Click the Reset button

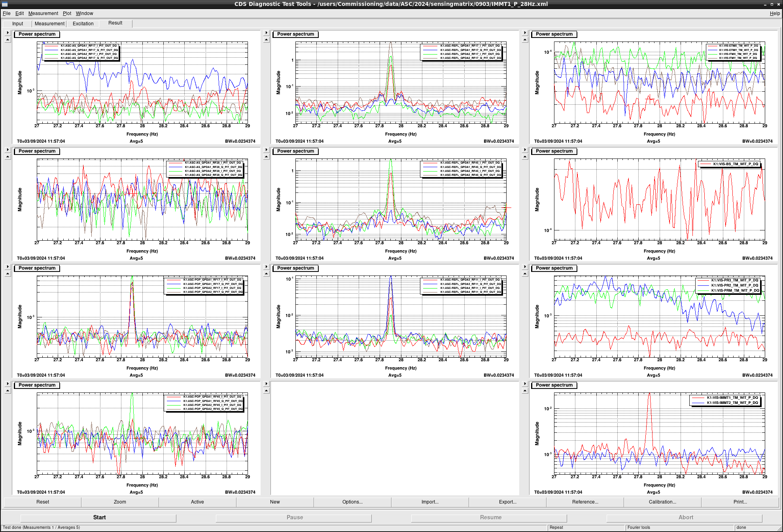click(43, 502)
